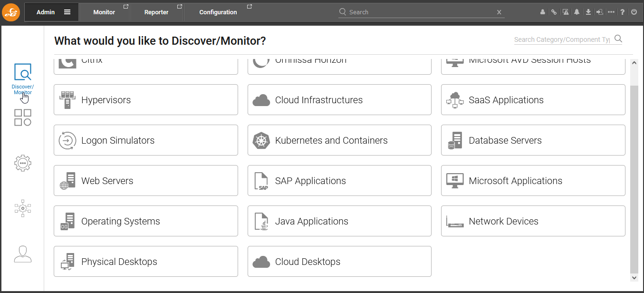Viewport: 644px width, 293px height.
Task: Click the scrollbar down arrow
Action: (634, 277)
